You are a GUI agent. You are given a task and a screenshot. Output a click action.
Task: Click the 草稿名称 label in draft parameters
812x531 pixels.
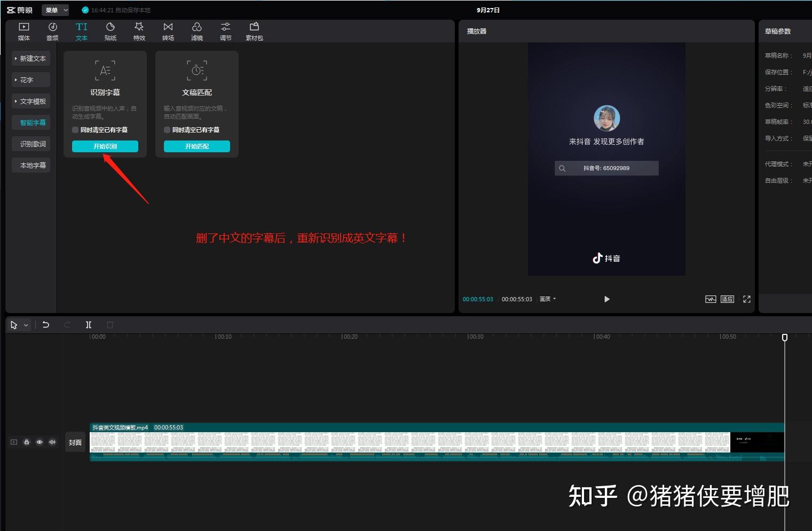[778, 56]
